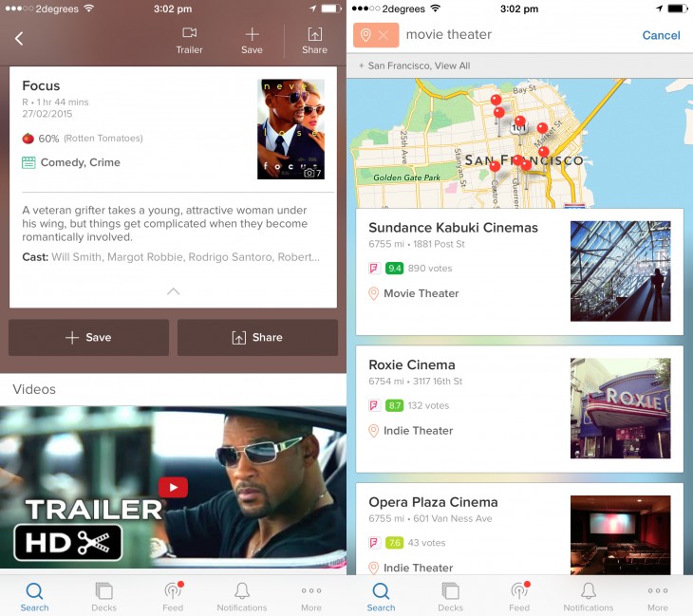
Task: Tap the back arrow on Focus page
Action: pos(19,39)
